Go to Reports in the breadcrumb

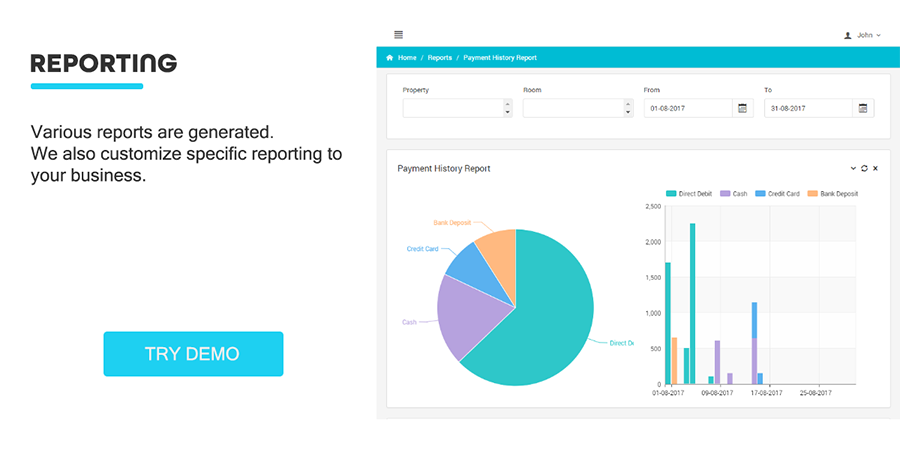coord(439,58)
